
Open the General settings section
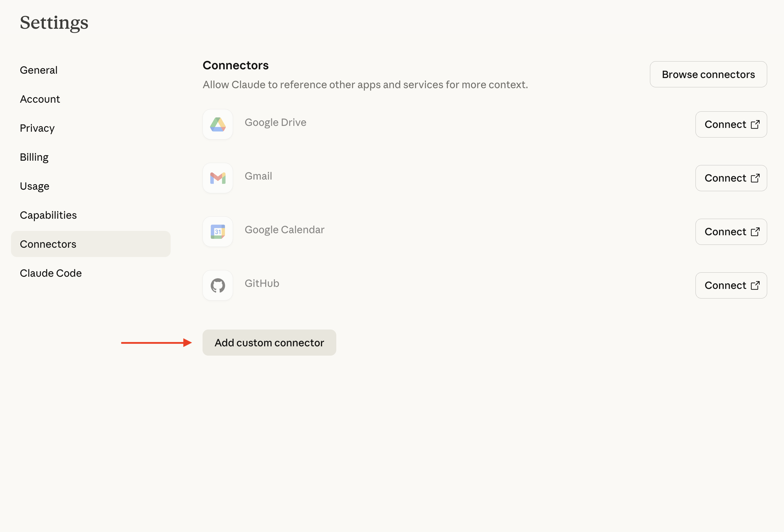pyautogui.click(x=39, y=70)
